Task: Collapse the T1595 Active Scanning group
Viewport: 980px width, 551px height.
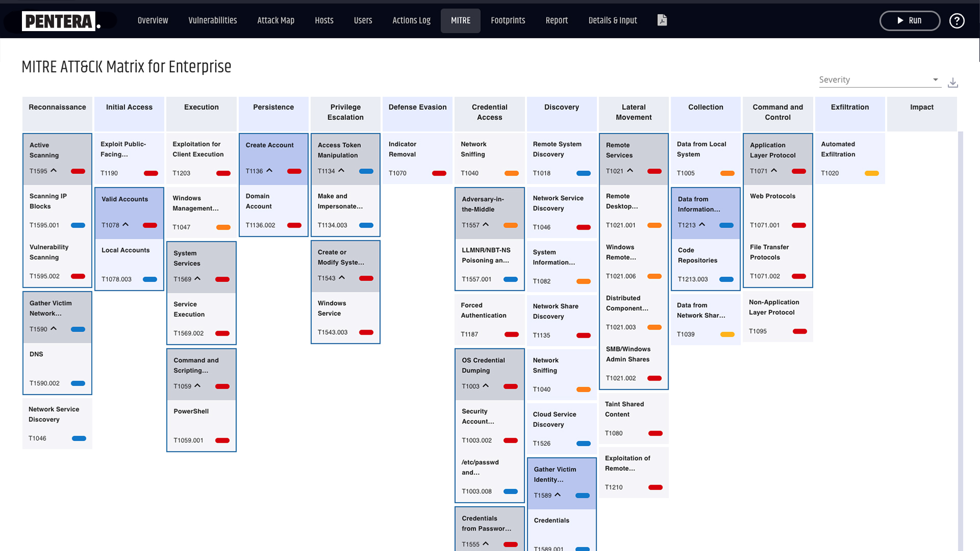Action: (x=54, y=171)
